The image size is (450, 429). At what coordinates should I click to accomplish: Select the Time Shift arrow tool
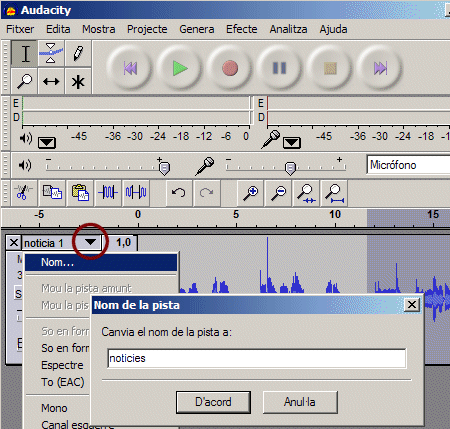(x=51, y=81)
